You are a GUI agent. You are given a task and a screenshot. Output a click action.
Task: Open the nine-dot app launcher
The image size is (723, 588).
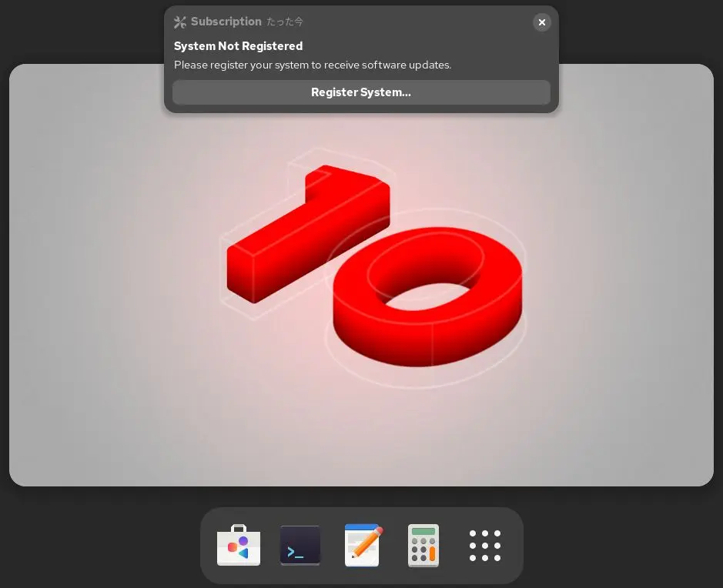click(x=485, y=546)
